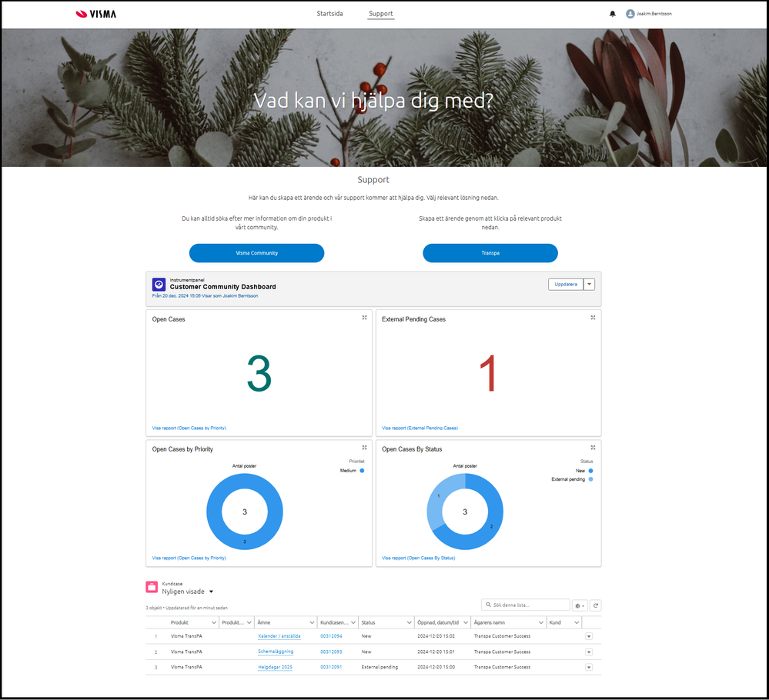The image size is (769, 700).
Task: Open the Helgdagar 2025 case link
Action: pyautogui.click(x=275, y=667)
